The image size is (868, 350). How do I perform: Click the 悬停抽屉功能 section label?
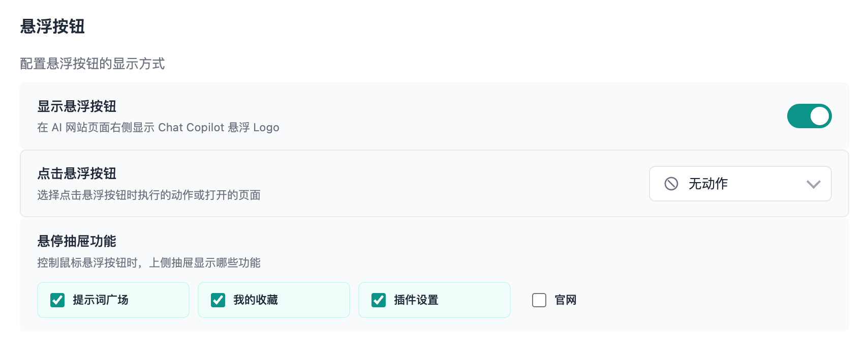[x=76, y=241]
